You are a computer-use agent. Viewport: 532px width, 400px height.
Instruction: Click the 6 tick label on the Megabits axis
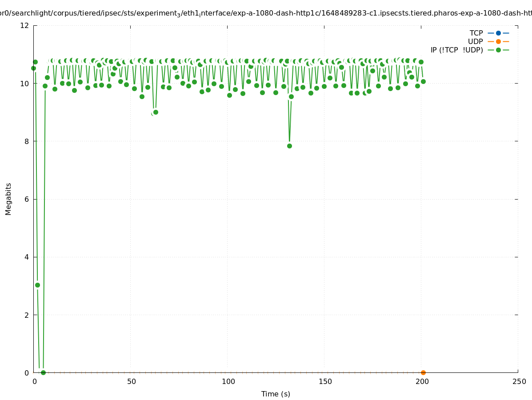point(27,199)
